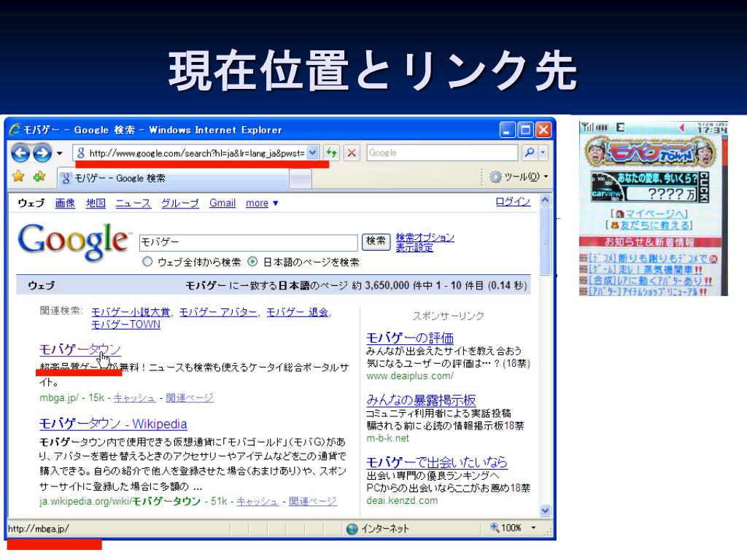
Task: Click the phone news item starting with [ゲーム]
Action: click(x=641, y=270)
